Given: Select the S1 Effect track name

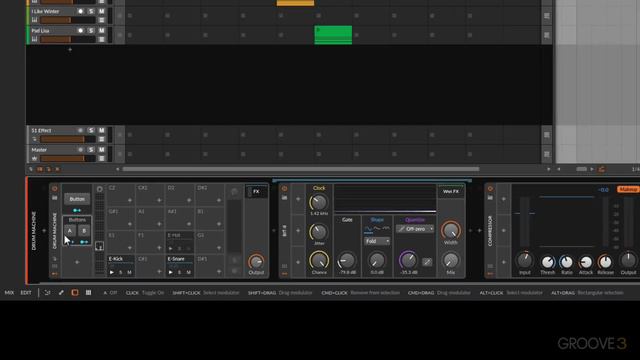Looking at the screenshot, I should (41, 131).
